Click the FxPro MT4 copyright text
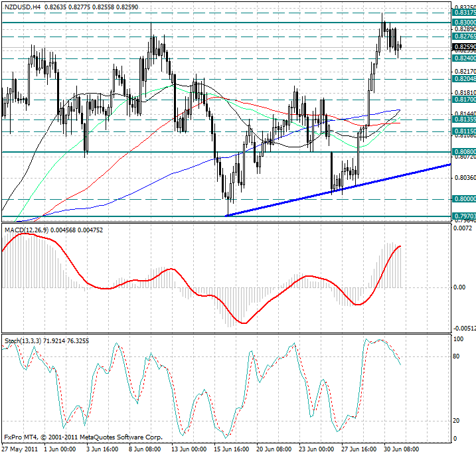 click(x=83, y=437)
